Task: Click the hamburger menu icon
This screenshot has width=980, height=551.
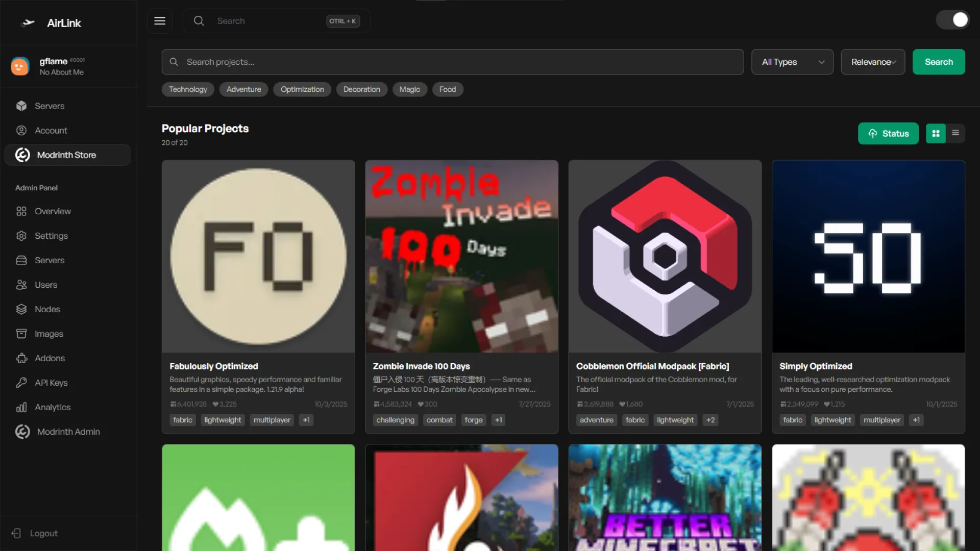Action: tap(160, 21)
